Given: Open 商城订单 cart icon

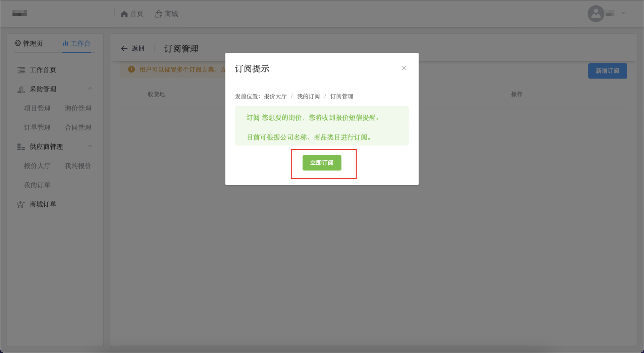Looking at the screenshot, I should [x=21, y=204].
